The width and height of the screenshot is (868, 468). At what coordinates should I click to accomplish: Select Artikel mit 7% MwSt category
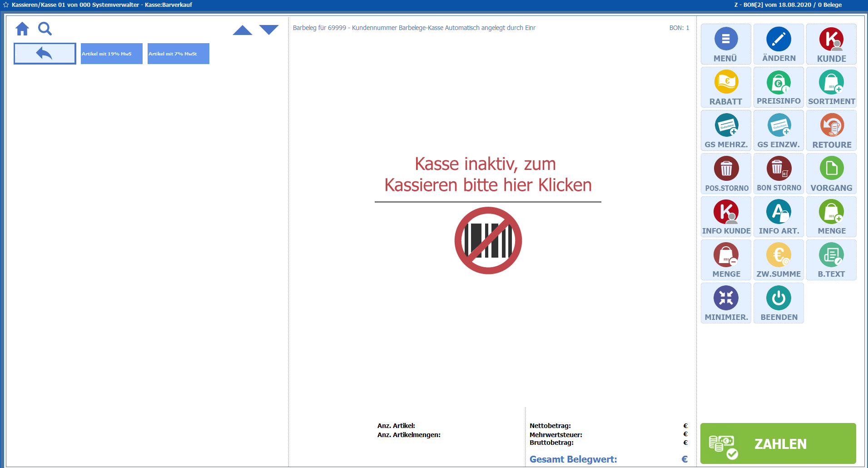coord(178,54)
